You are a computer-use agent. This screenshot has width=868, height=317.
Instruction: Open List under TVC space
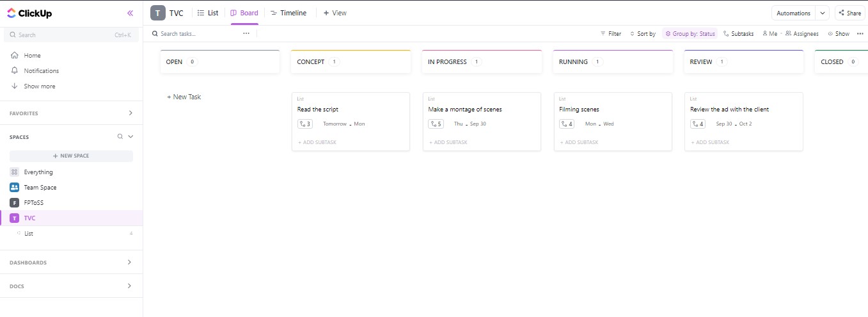pyautogui.click(x=29, y=234)
